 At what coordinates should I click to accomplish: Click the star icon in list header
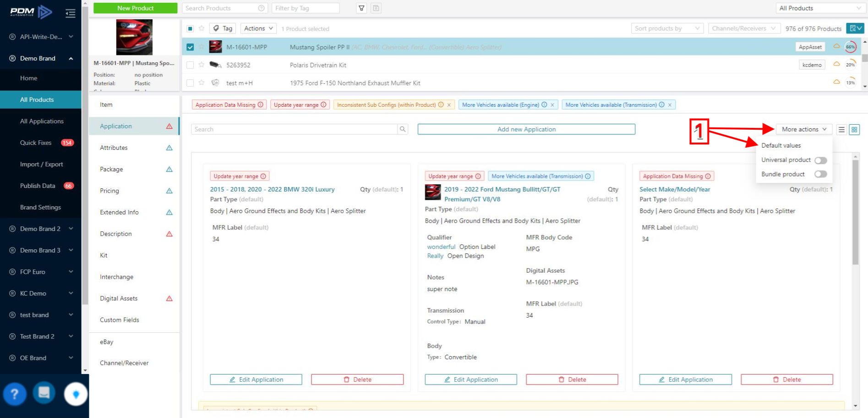[202, 28]
